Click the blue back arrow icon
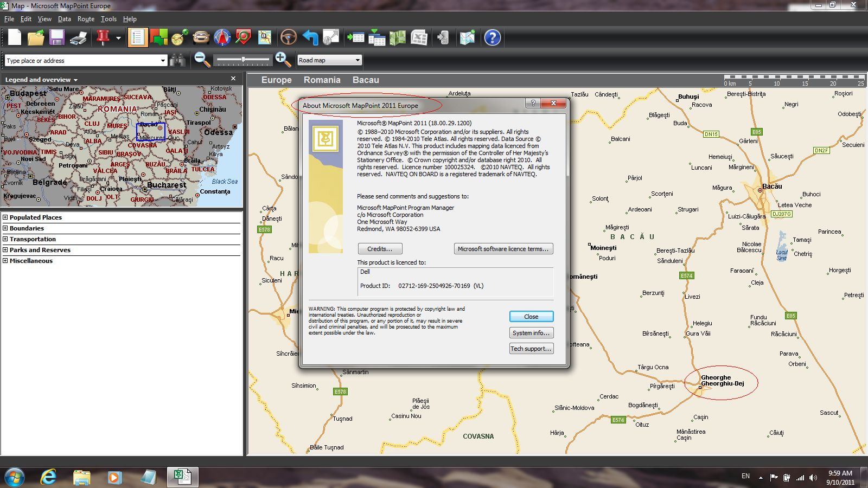This screenshot has height=488, width=868. [310, 37]
